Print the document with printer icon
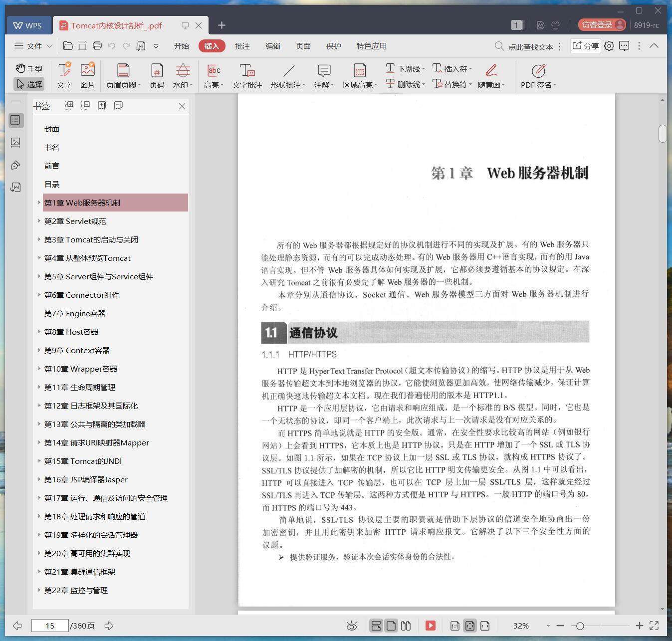 97,46
